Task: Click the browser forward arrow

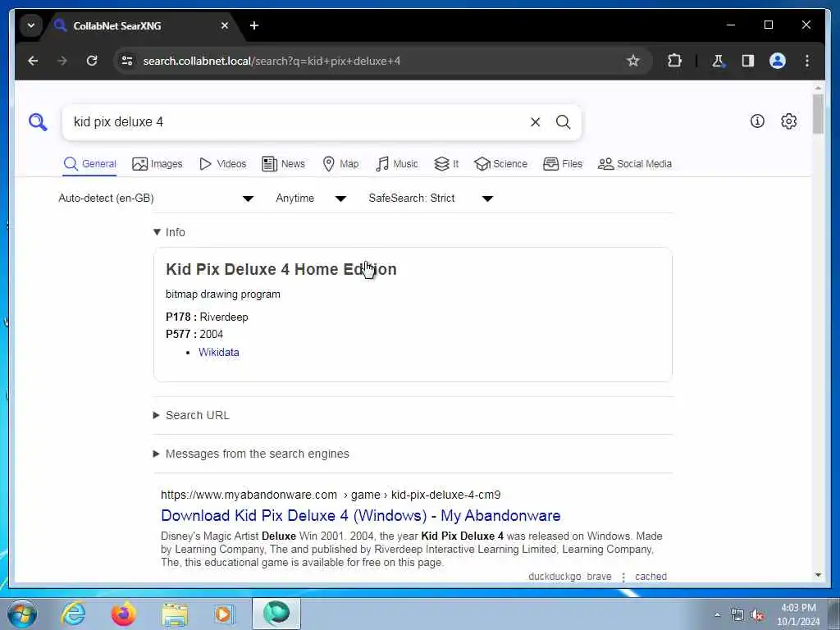Action: click(62, 61)
